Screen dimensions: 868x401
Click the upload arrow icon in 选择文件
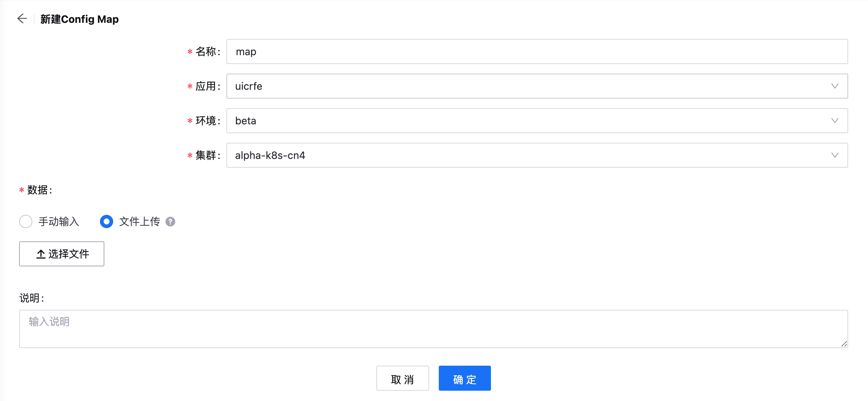(41, 254)
